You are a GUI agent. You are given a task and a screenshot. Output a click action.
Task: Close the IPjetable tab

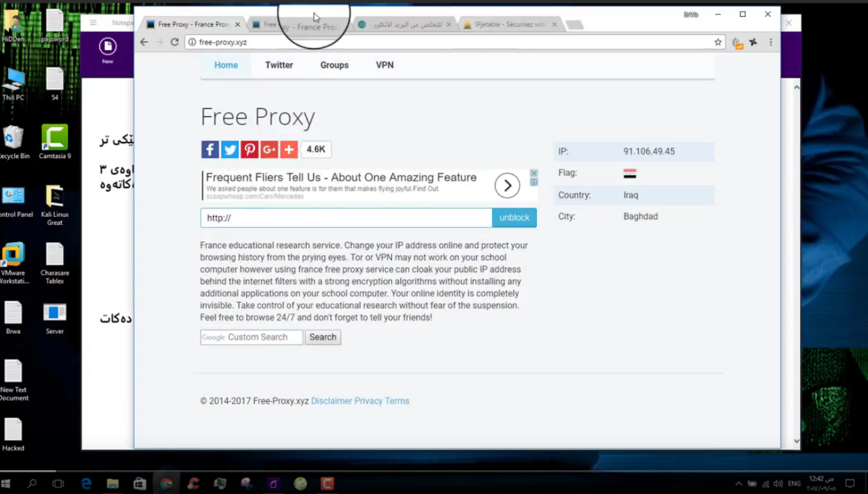pos(555,24)
